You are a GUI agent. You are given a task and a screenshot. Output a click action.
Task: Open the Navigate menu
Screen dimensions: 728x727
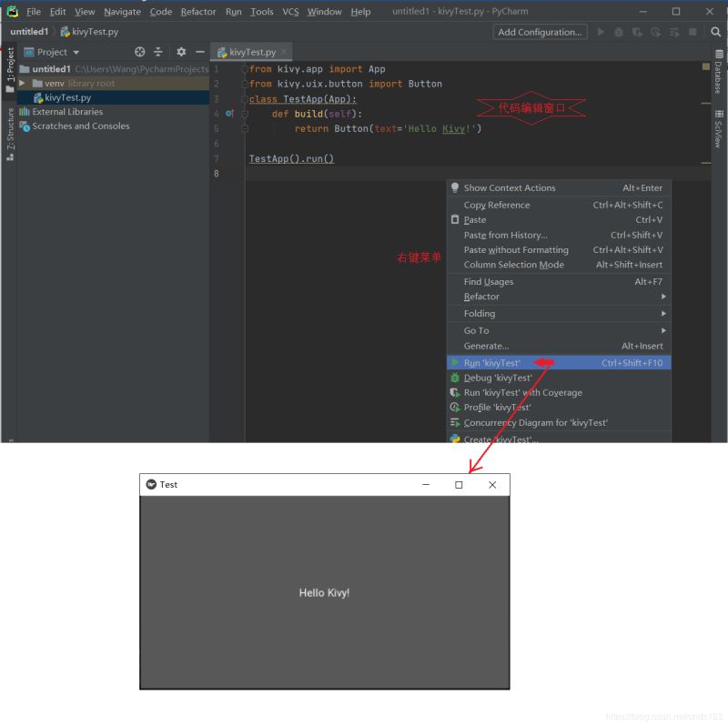(122, 12)
